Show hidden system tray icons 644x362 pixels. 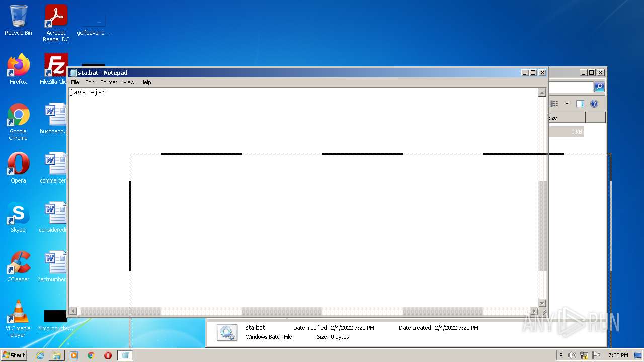(561, 355)
